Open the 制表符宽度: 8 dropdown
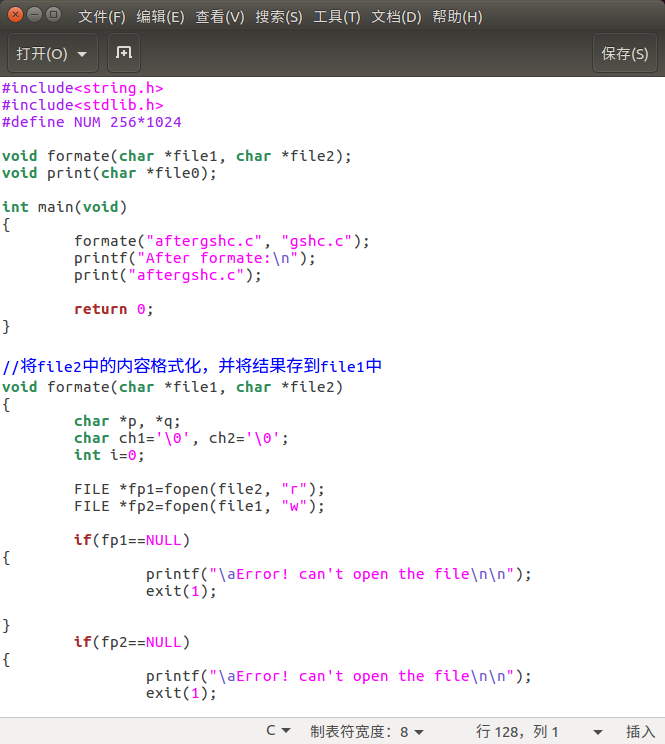665x744 pixels. click(367, 731)
